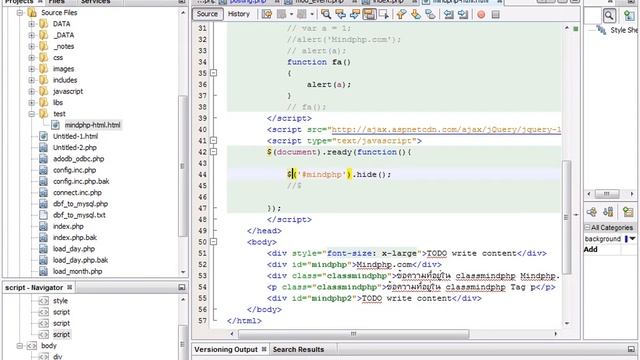The width and height of the screenshot is (640, 360).
Task: Go to previous bookmark icon
Action: click(401, 14)
